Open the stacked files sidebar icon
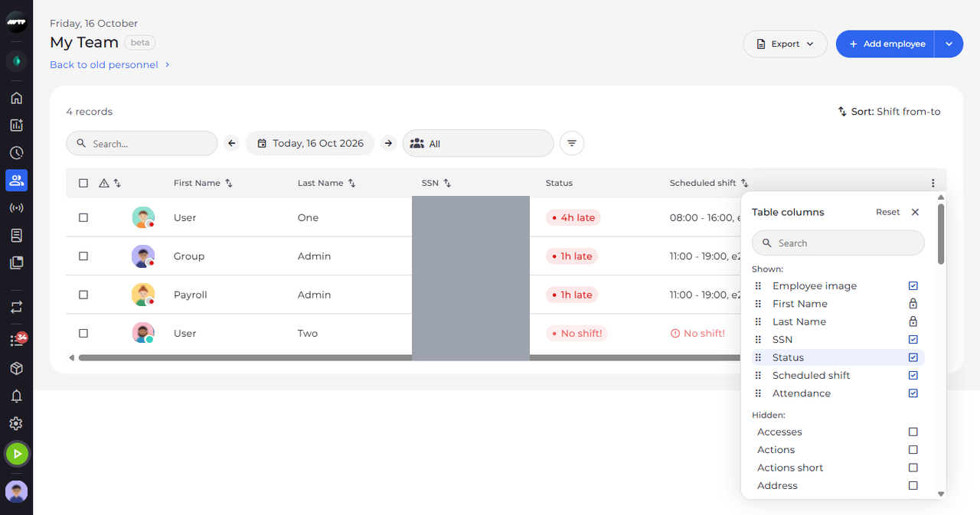 (16, 262)
